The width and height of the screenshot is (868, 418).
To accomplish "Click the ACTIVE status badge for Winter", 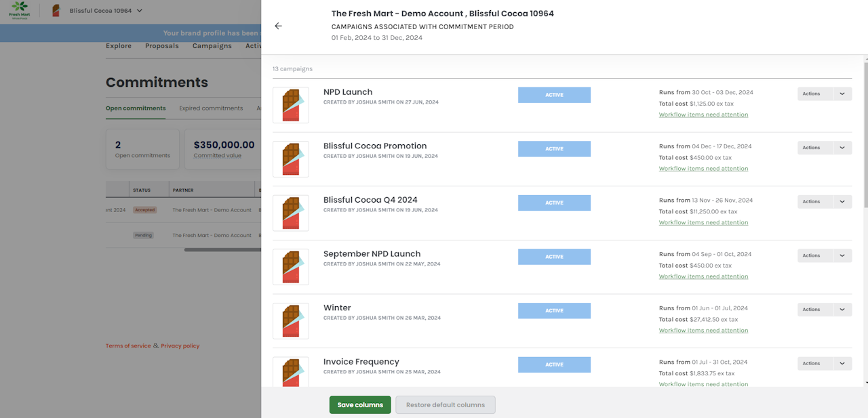I will [x=554, y=310].
